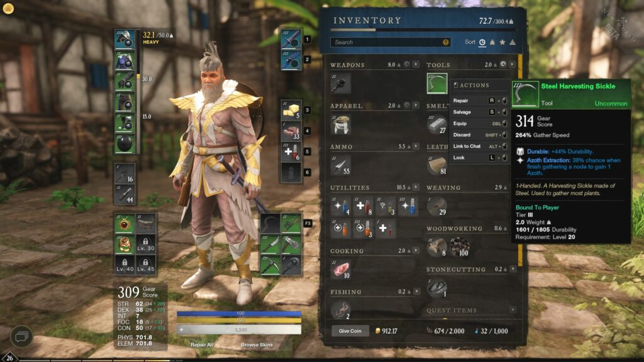Expand the Quest Items section arrow
The height and width of the screenshot is (362, 644).
pyautogui.click(x=513, y=310)
